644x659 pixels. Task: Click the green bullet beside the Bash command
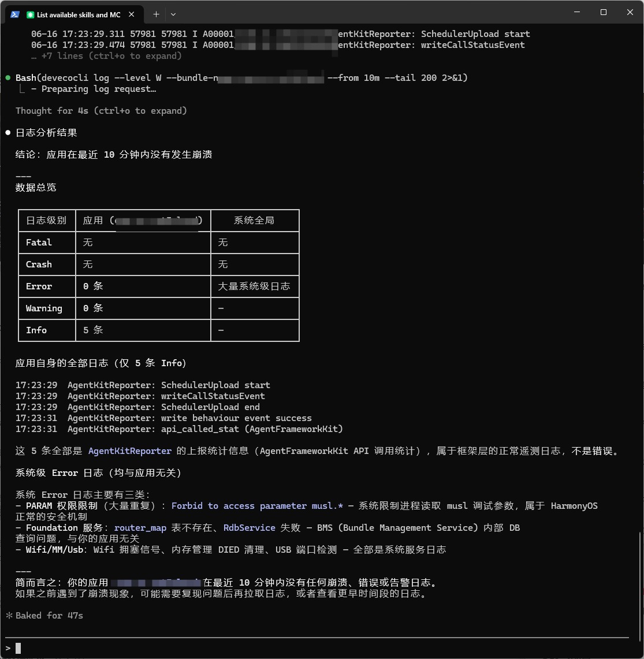click(8, 78)
